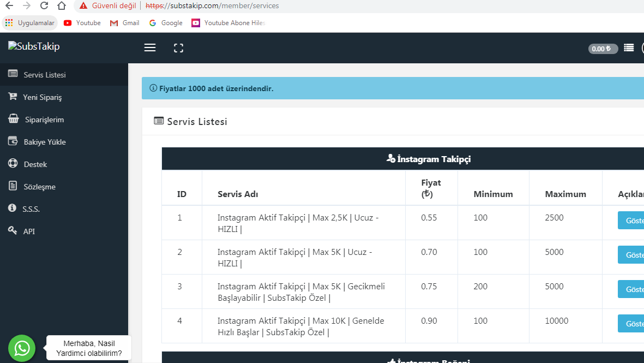
Task: Click the Bakiye Yükle wallet icon
Action: (x=13, y=141)
